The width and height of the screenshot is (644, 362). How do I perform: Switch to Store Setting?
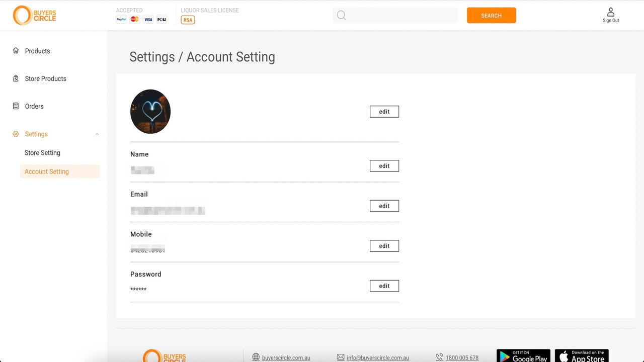[x=42, y=152]
